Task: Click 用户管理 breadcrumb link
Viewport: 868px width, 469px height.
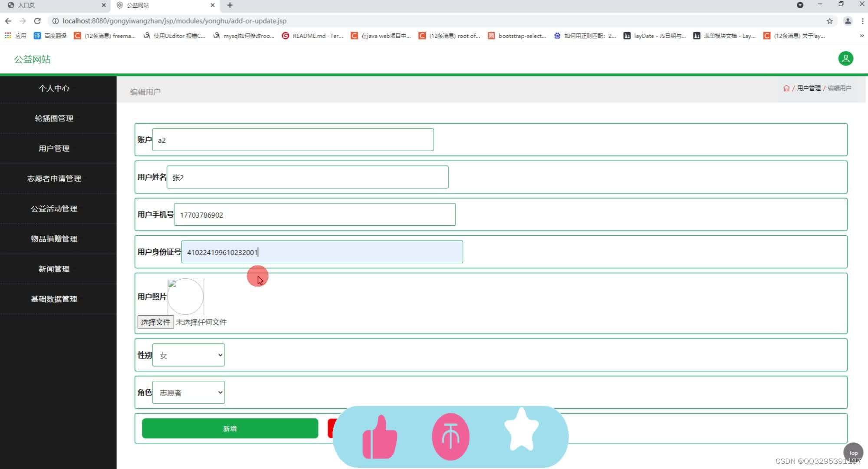Action: pyautogui.click(x=809, y=88)
